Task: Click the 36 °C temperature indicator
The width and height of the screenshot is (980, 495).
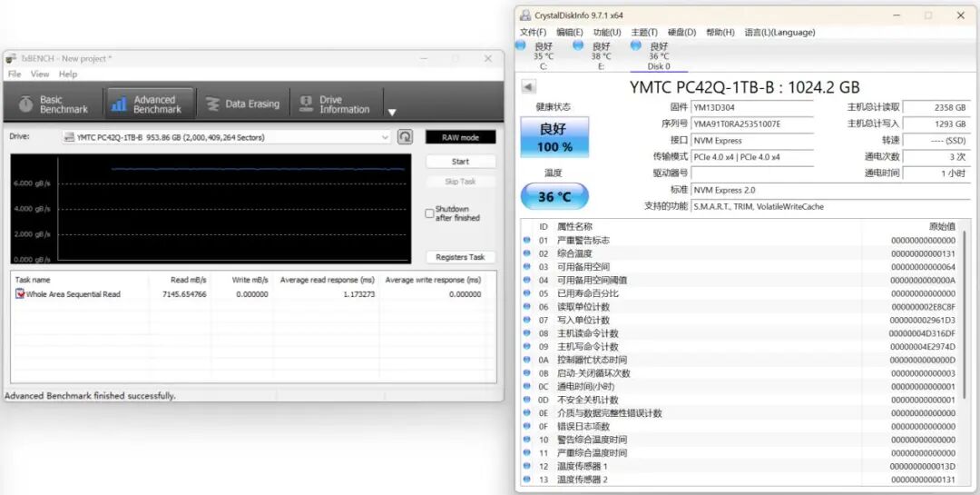Action: pos(555,196)
